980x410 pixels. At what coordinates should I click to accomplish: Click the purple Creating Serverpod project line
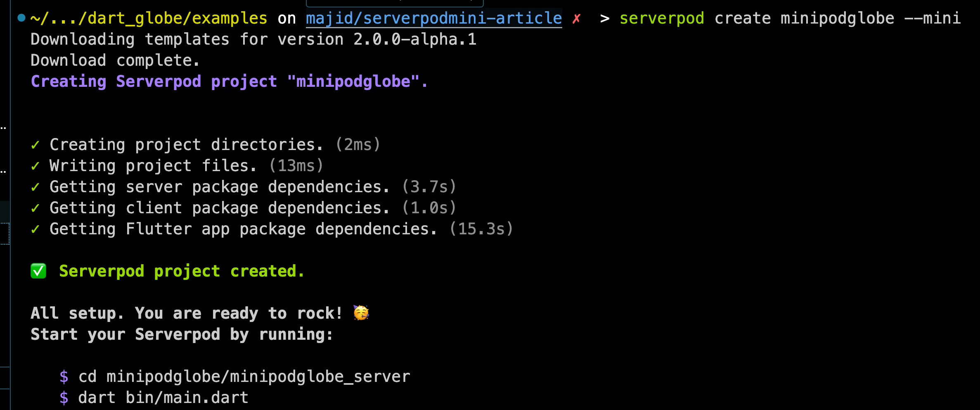(x=229, y=82)
